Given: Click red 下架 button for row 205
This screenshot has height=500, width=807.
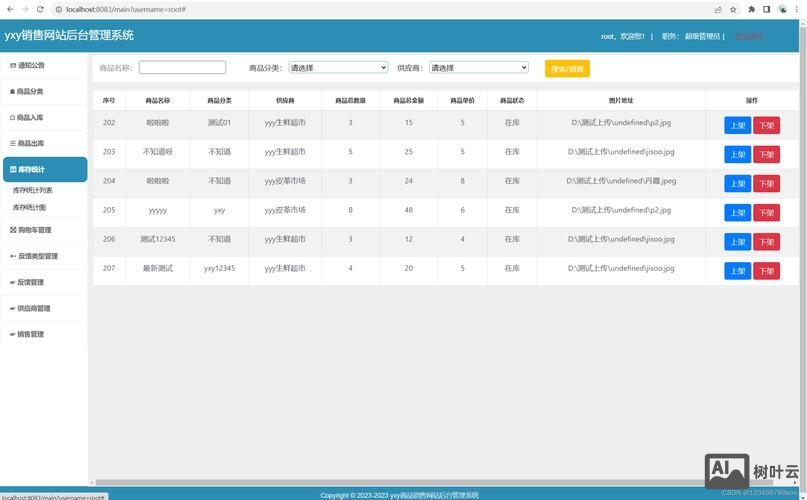Looking at the screenshot, I should (766, 213).
